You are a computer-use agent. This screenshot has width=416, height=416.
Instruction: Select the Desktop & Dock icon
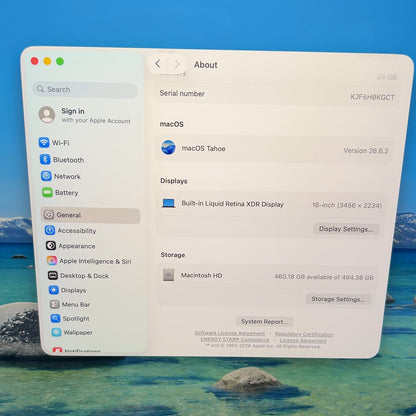(x=53, y=275)
